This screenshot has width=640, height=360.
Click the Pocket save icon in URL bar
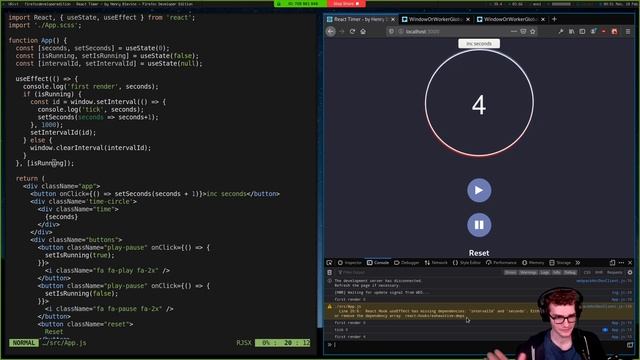(523, 31)
